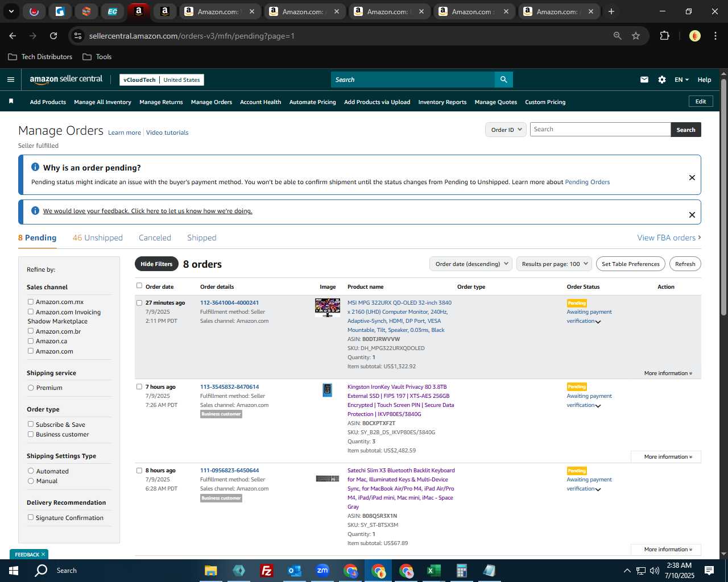728x582 pixels.
Task: Select the Automated shipping settings radio
Action: pos(31,471)
